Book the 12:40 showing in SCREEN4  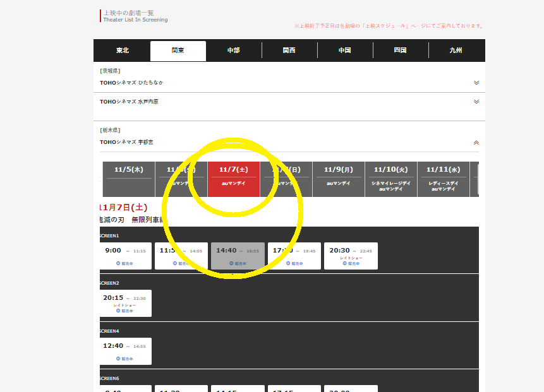click(x=126, y=351)
